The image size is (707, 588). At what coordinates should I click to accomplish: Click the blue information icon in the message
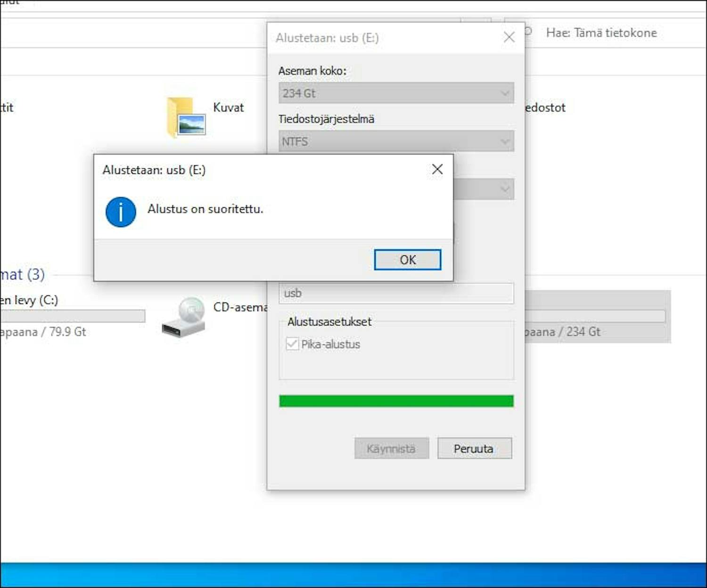pyautogui.click(x=121, y=212)
